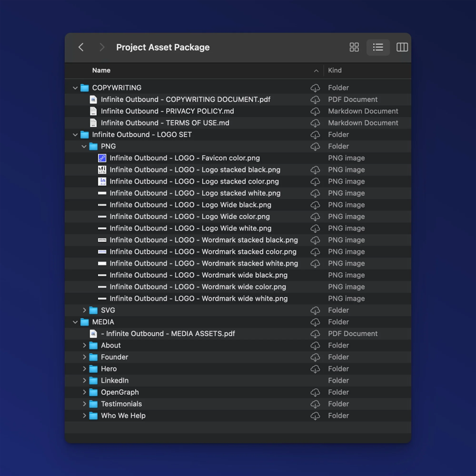
Task: Click the Testimonials folder name
Action: click(121, 404)
